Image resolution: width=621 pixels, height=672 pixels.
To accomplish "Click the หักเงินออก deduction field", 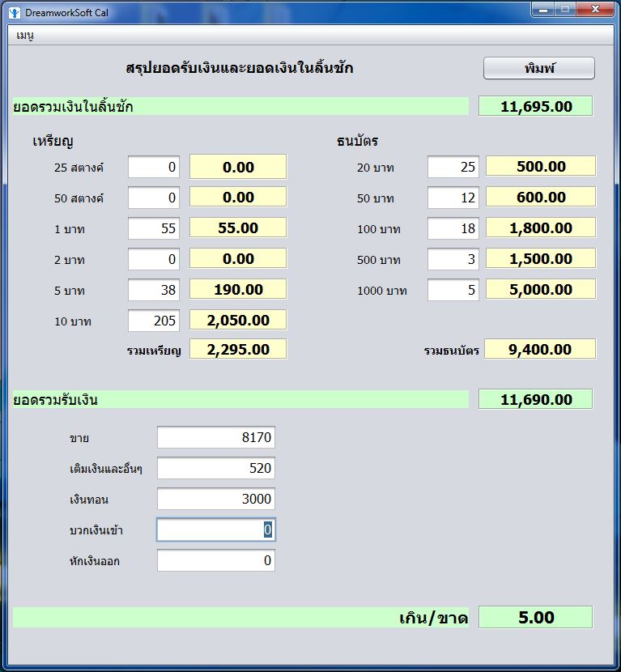I will tap(216, 560).
